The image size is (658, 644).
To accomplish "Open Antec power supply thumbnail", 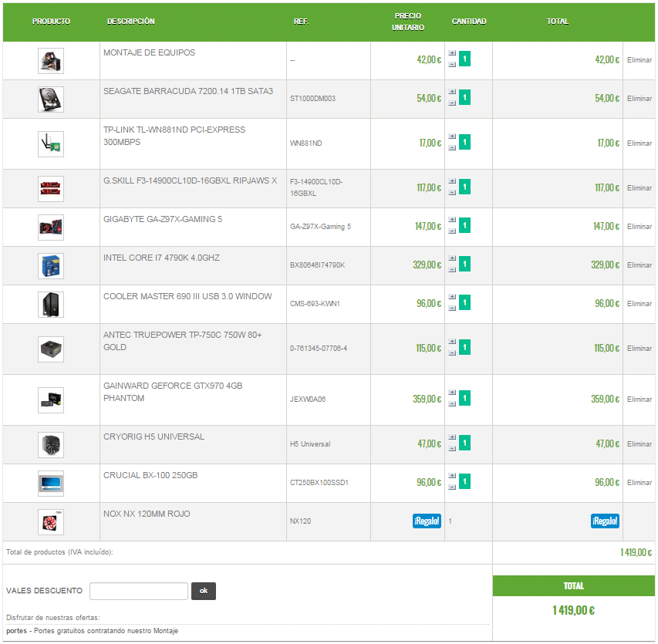I will (x=51, y=349).
